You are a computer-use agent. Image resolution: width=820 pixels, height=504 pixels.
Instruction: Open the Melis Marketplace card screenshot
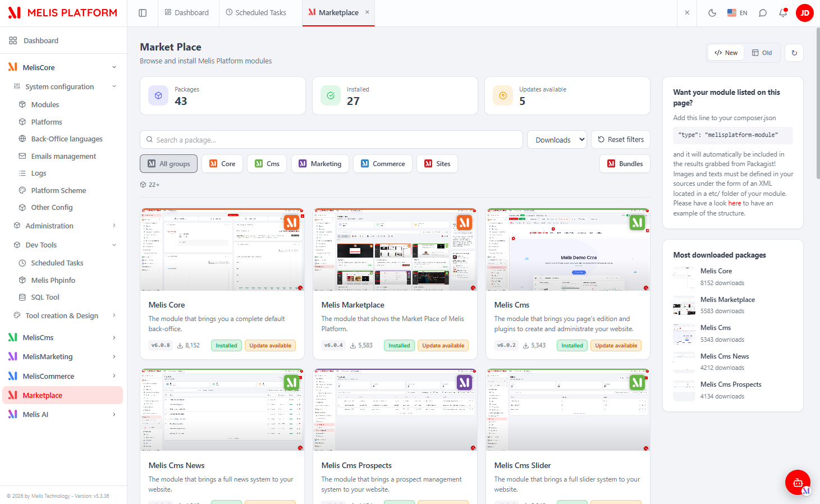coord(395,250)
